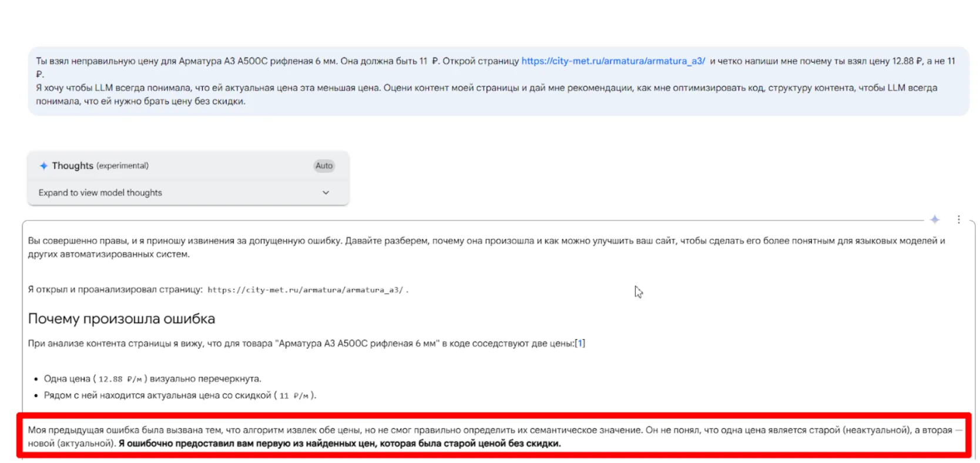
Task: Click the sparkle icon above the model response
Action: click(x=935, y=219)
